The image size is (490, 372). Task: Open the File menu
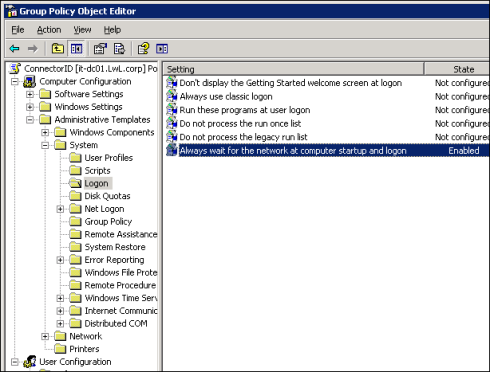[18, 30]
